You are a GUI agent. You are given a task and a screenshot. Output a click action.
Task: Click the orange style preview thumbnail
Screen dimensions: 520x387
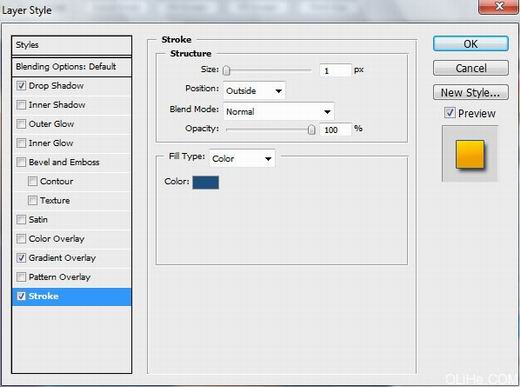[470, 154]
